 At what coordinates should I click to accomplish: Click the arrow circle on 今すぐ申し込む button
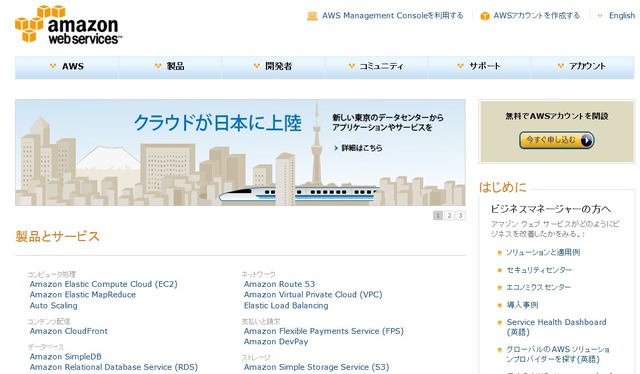click(586, 141)
